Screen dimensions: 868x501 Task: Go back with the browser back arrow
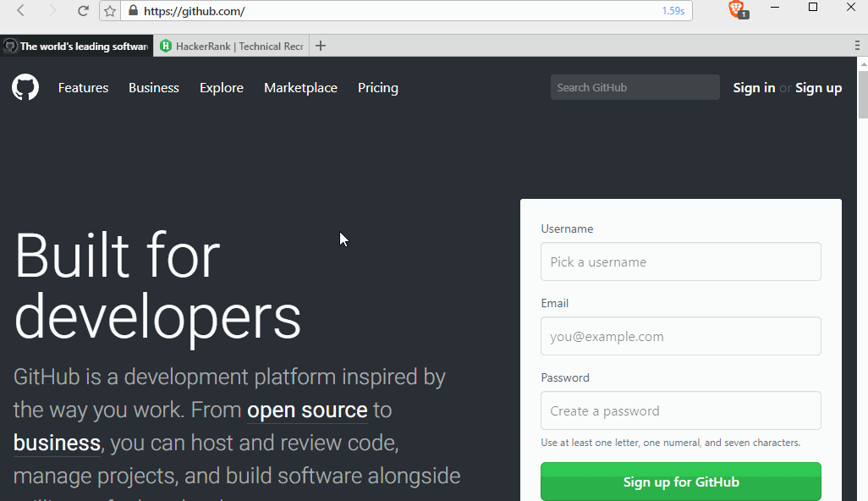pos(20,10)
